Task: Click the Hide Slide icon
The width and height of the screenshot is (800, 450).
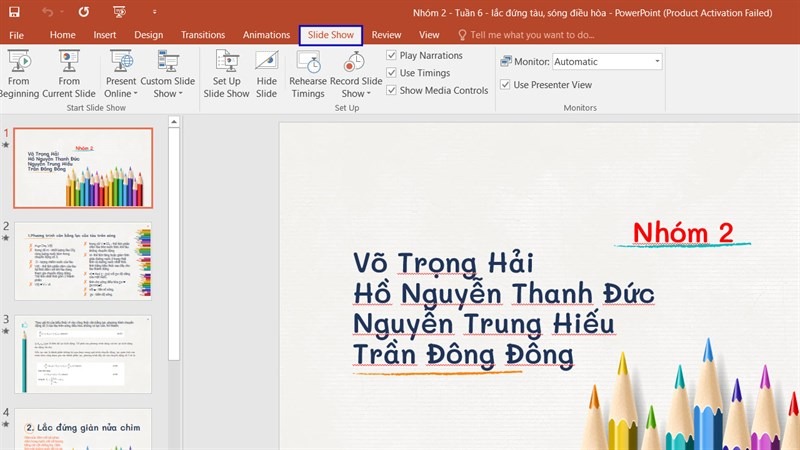Action: [267, 61]
